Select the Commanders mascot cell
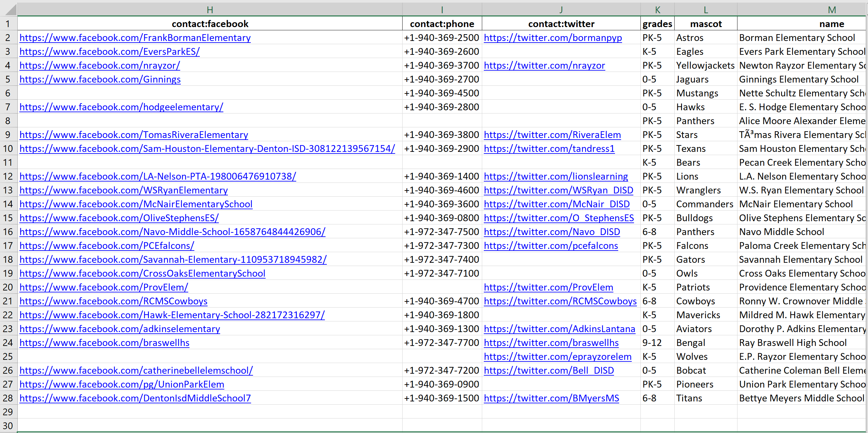The image size is (868, 433). pyautogui.click(x=706, y=204)
